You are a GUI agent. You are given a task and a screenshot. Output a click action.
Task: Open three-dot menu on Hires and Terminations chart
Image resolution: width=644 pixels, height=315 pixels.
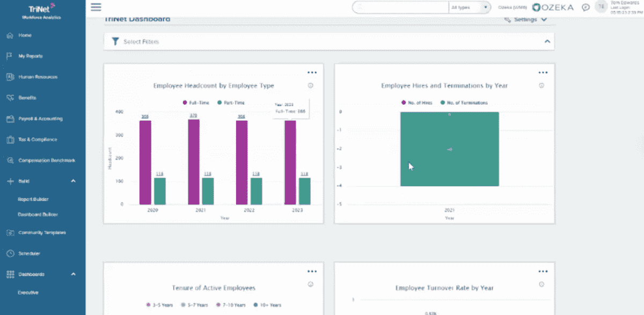(x=543, y=72)
